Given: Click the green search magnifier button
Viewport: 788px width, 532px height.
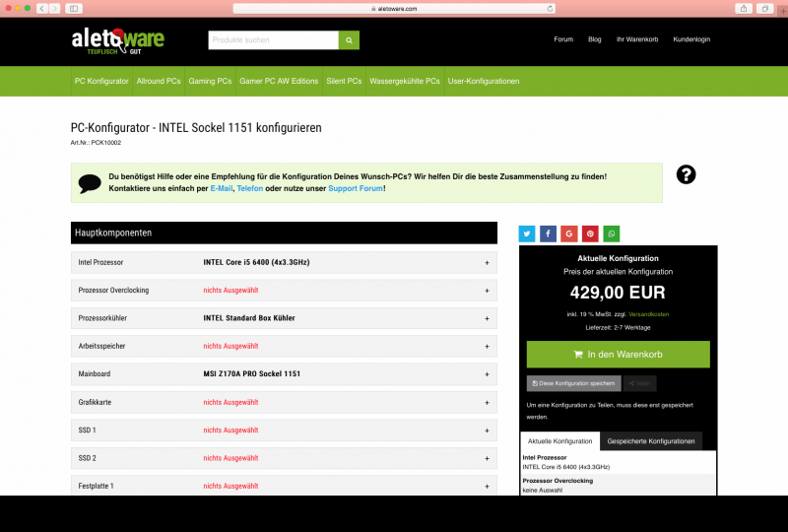Looking at the screenshot, I should 349,40.
